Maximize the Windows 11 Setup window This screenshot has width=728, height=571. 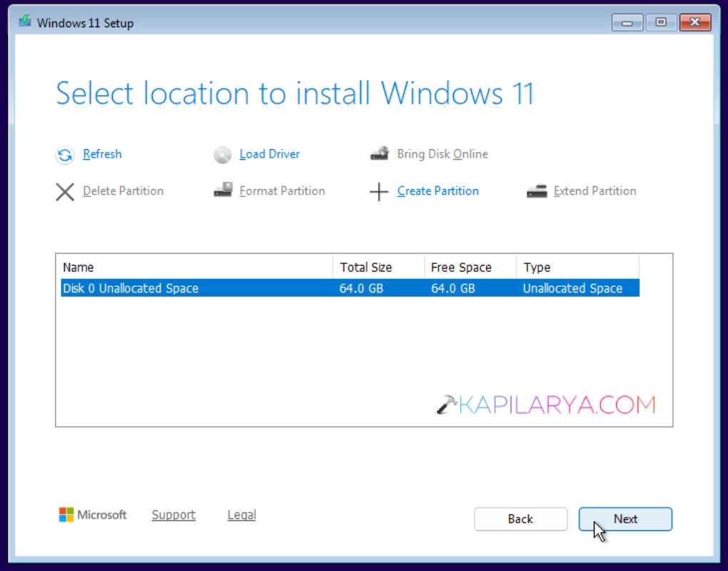click(661, 22)
